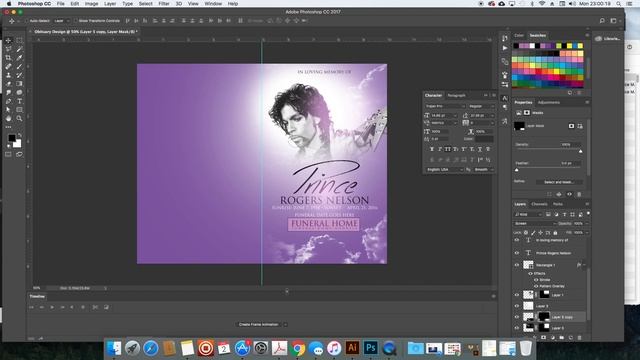Hide Layer 1 with its eye icon
Image resolution: width=640 pixels, height=360 pixels.
click(517, 295)
